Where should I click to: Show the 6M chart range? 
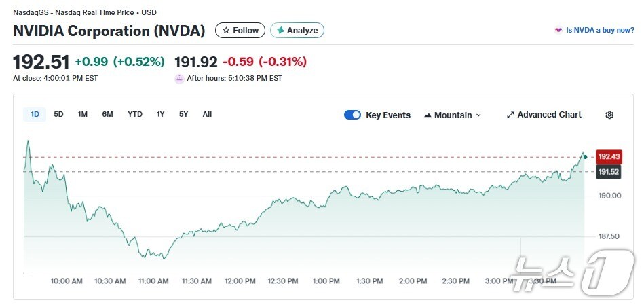point(107,114)
